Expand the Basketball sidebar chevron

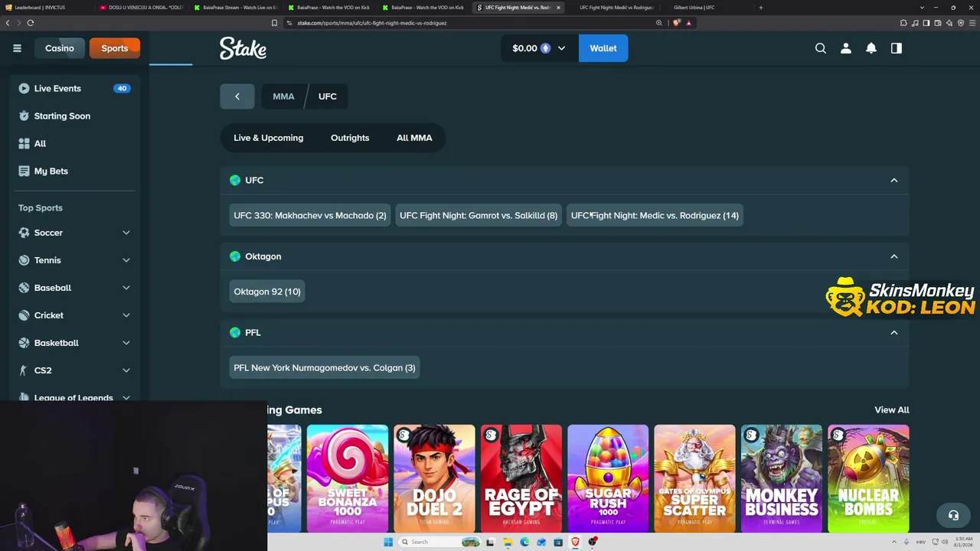(126, 343)
